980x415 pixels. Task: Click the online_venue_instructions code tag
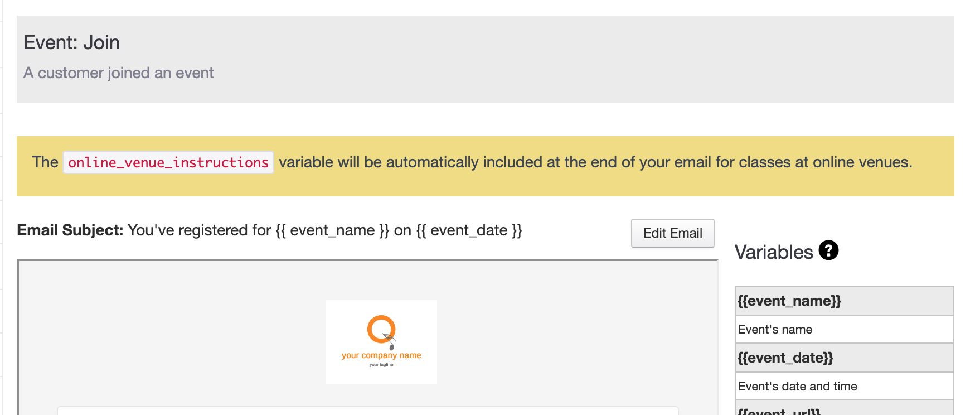click(x=168, y=162)
